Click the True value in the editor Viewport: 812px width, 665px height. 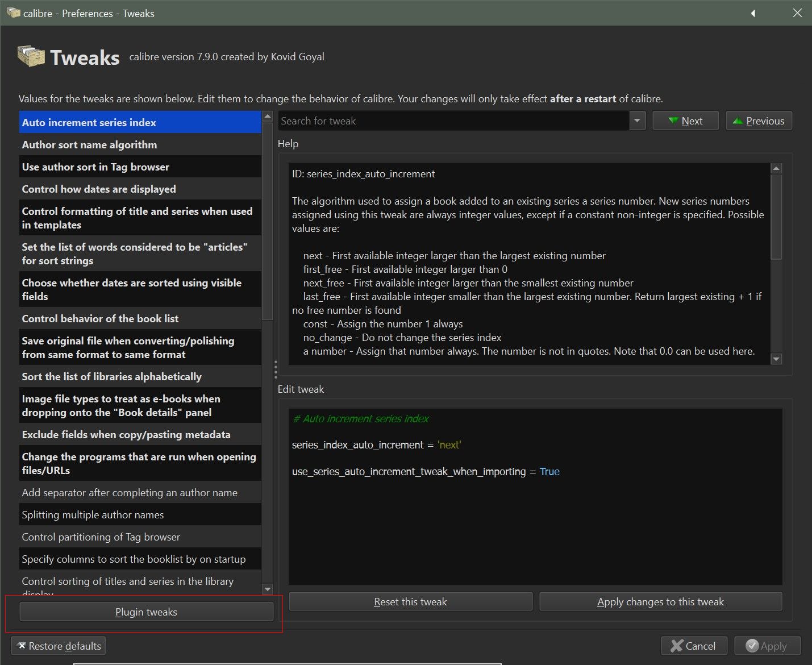[x=549, y=471]
